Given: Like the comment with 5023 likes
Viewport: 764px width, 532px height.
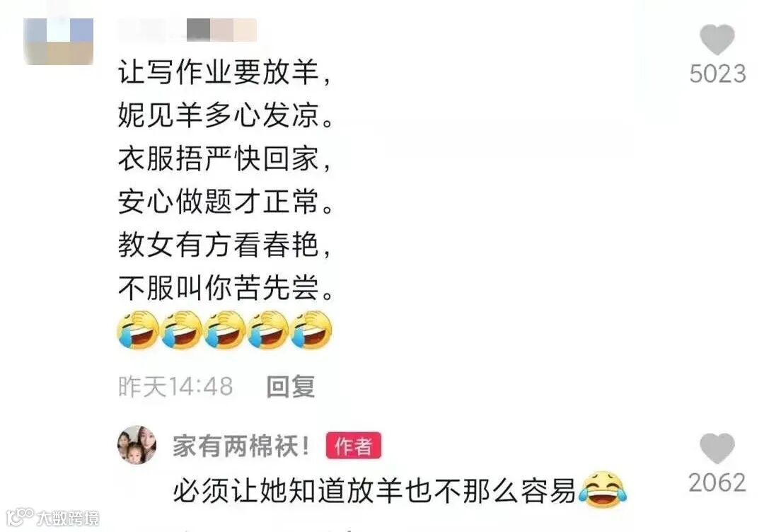Looking at the screenshot, I should [717, 40].
